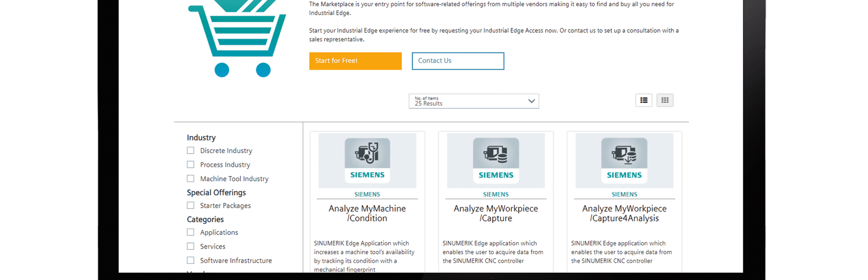
Task: Switch to list view icon
Action: pyautogui.click(x=644, y=100)
